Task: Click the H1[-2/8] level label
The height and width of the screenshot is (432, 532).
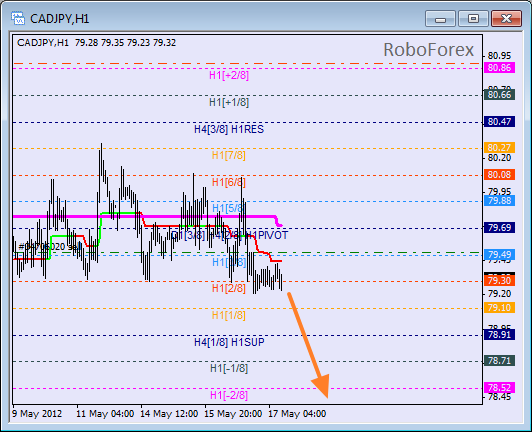Action: (x=229, y=395)
